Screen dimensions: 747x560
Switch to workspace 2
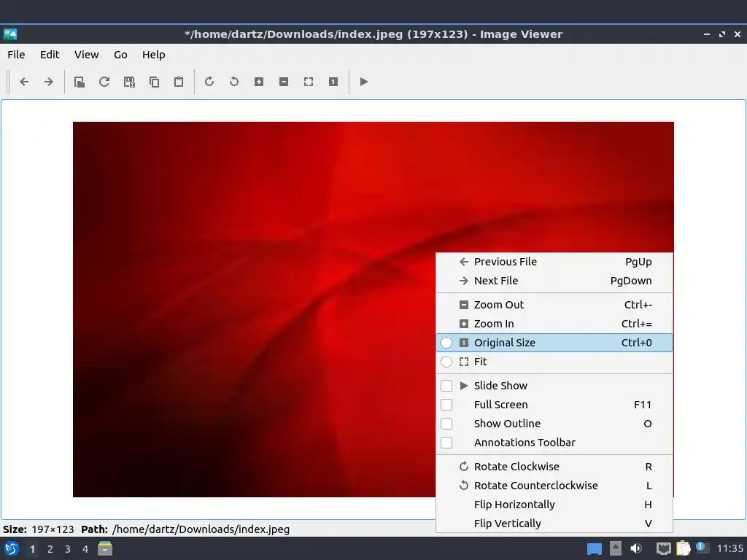pyautogui.click(x=50, y=549)
